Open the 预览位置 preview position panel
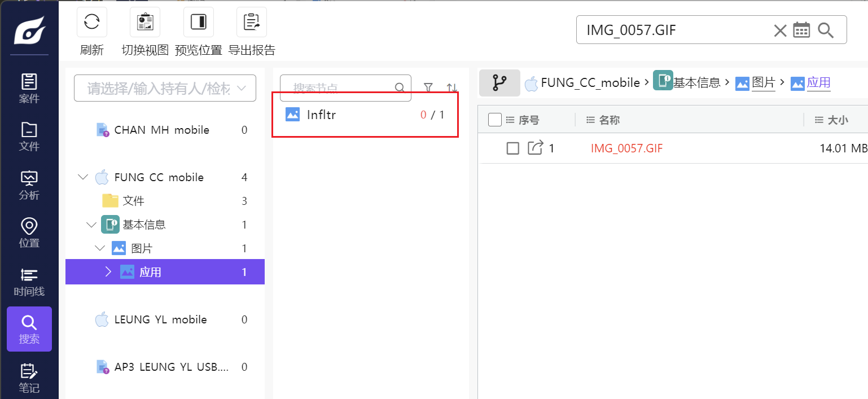This screenshot has height=399, width=868. coord(198,23)
